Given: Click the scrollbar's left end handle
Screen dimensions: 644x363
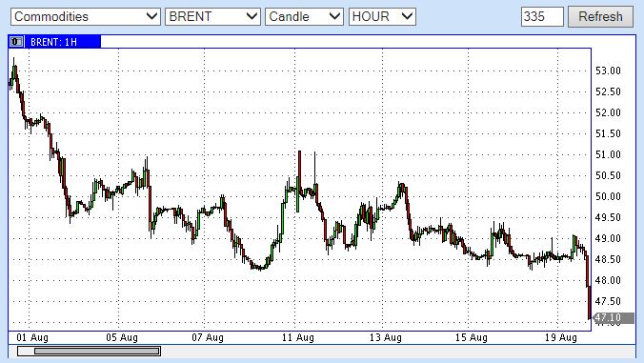Looking at the screenshot, I should click(x=26, y=352).
